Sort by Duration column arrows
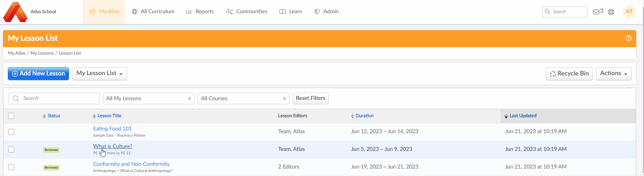The width and height of the screenshot is (644, 176). coord(352,116)
